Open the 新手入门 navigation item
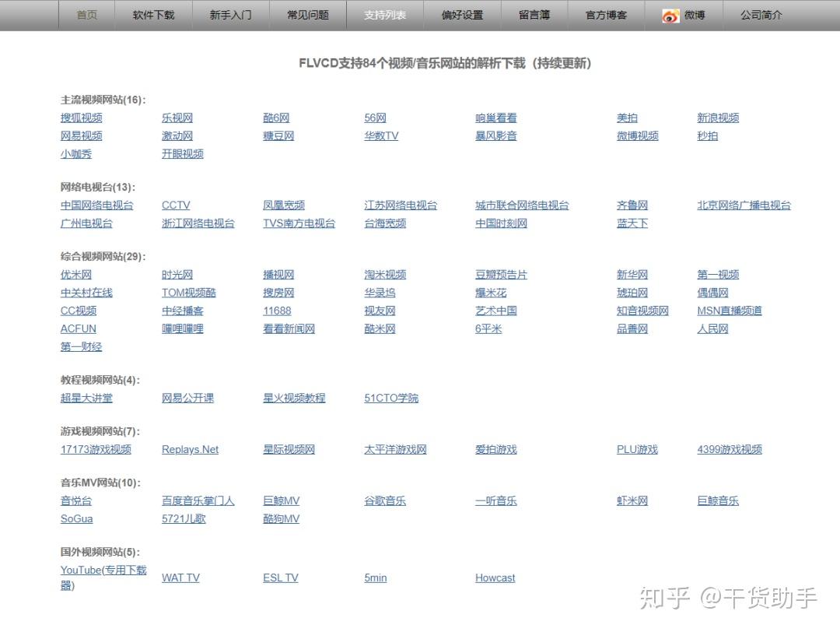The height and width of the screenshot is (632, 840). pos(230,15)
